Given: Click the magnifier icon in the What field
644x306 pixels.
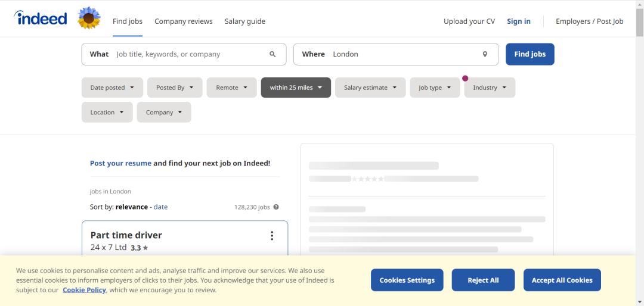Looking at the screenshot, I should pos(273,54).
